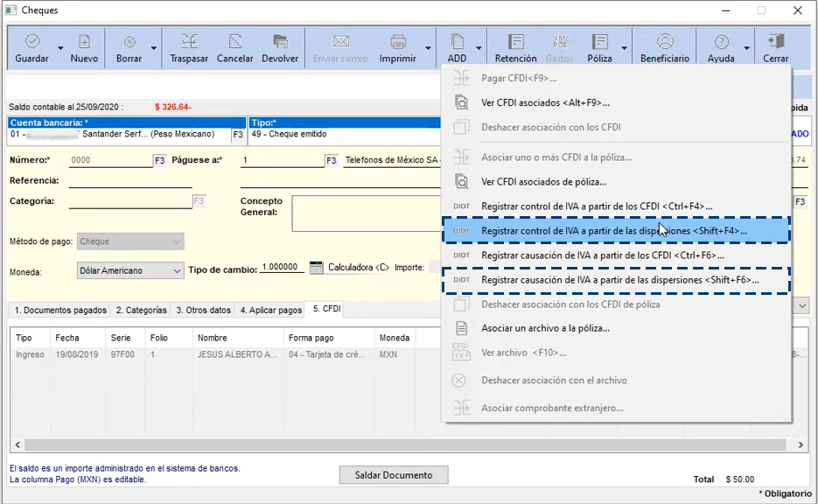Click the Guardar toolbar icon
Image resolution: width=818 pixels, height=504 pixels.
tap(31, 42)
